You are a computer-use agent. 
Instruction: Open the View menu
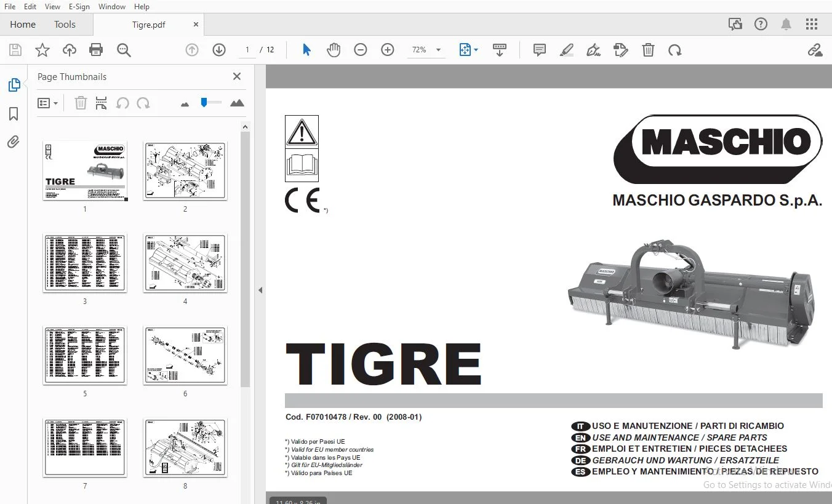click(52, 7)
